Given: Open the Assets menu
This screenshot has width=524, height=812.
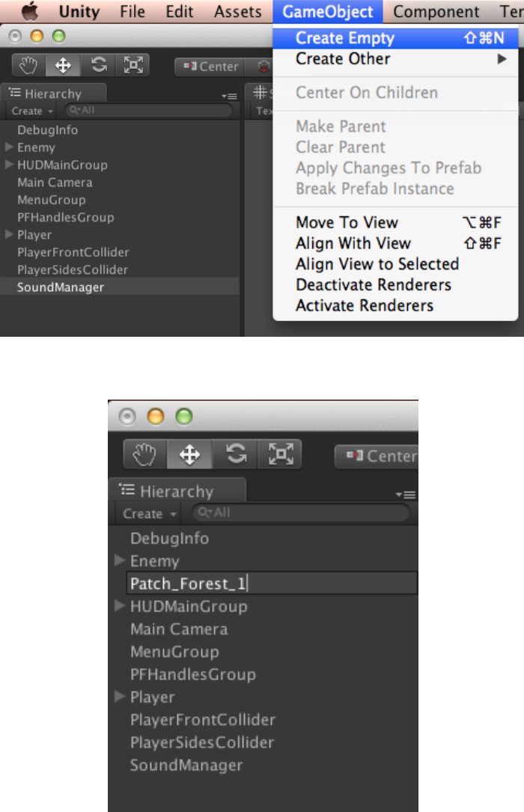Looking at the screenshot, I should pyautogui.click(x=237, y=11).
